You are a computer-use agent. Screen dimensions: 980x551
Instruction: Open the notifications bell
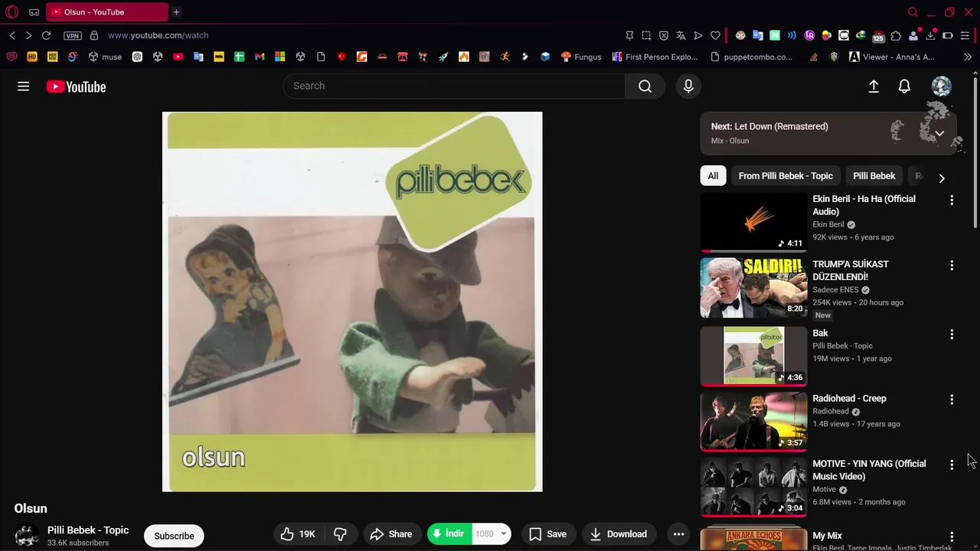point(904,86)
